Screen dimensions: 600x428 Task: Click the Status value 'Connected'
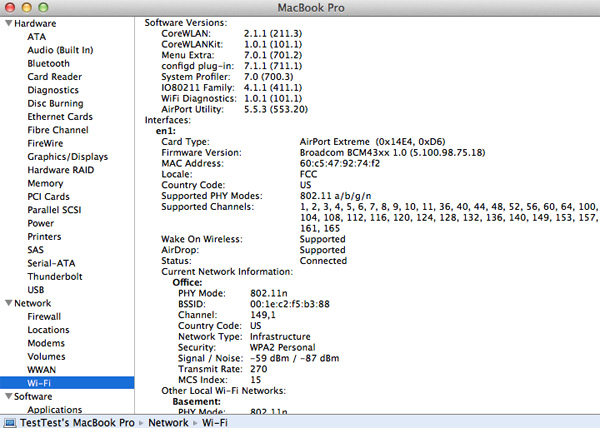[323, 261]
